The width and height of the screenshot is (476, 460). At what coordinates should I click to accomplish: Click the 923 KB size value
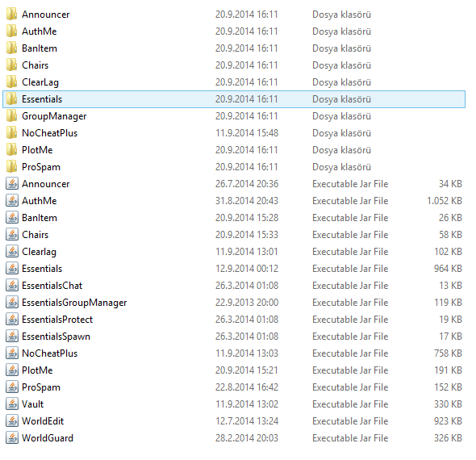pyautogui.click(x=448, y=421)
